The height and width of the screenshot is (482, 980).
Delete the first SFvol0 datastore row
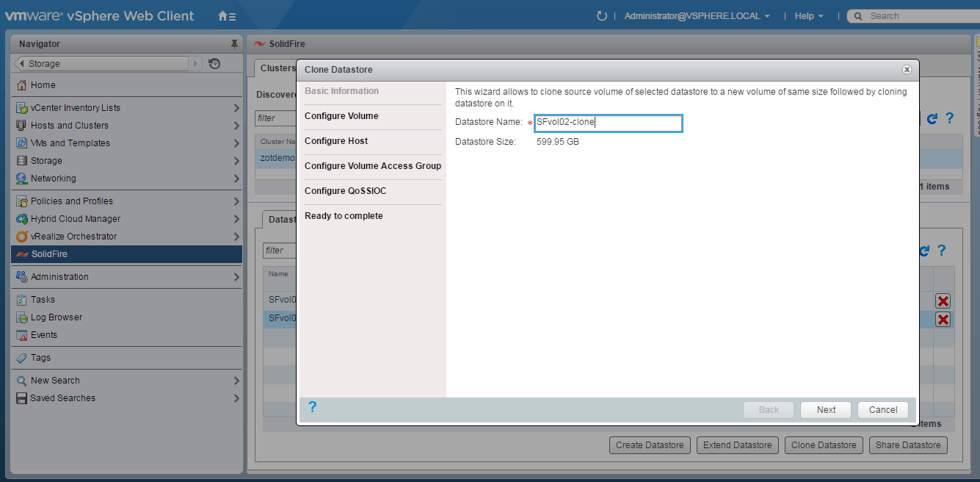pos(943,301)
